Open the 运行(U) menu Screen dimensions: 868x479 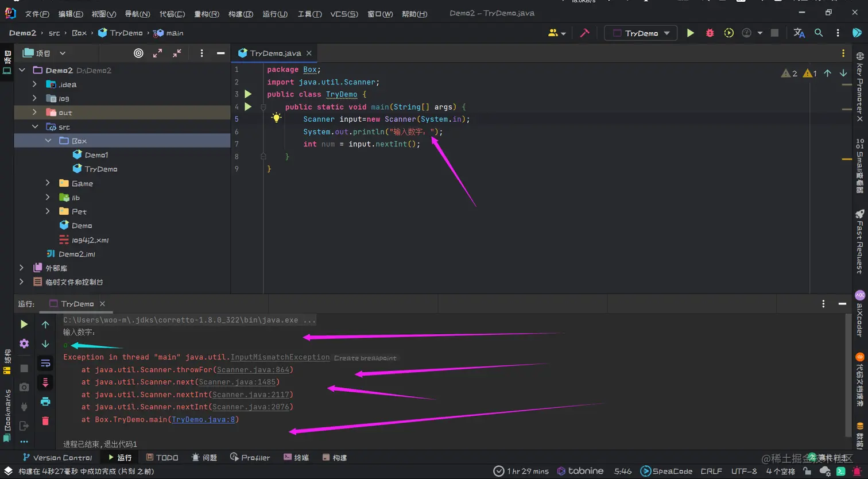click(x=274, y=14)
